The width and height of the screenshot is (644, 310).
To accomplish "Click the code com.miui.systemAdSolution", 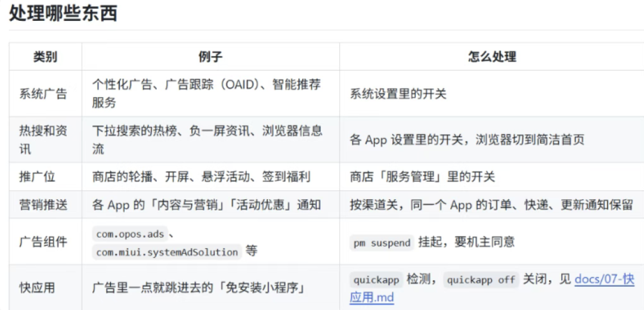I will point(167,252).
